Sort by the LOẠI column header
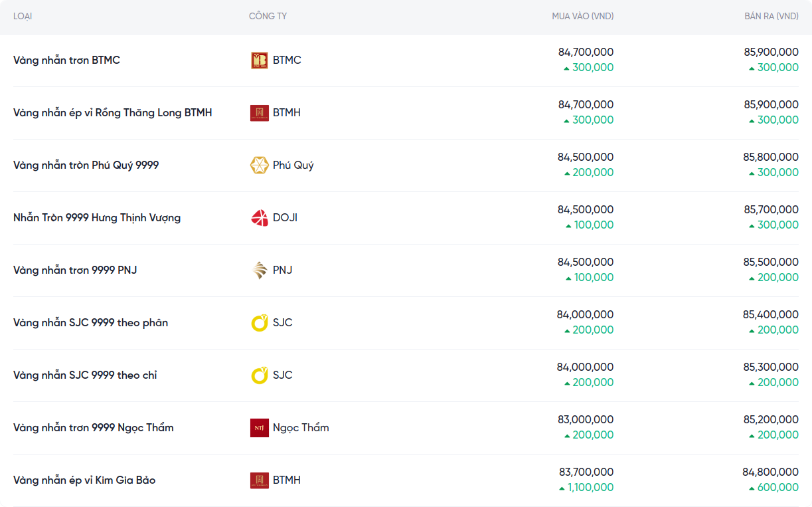 coord(23,16)
